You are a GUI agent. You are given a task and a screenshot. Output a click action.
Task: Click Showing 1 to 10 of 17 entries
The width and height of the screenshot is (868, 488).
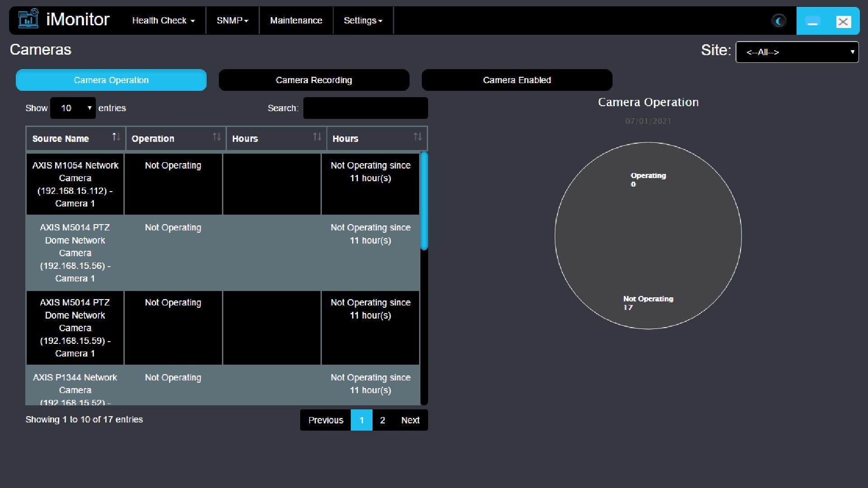(x=84, y=419)
